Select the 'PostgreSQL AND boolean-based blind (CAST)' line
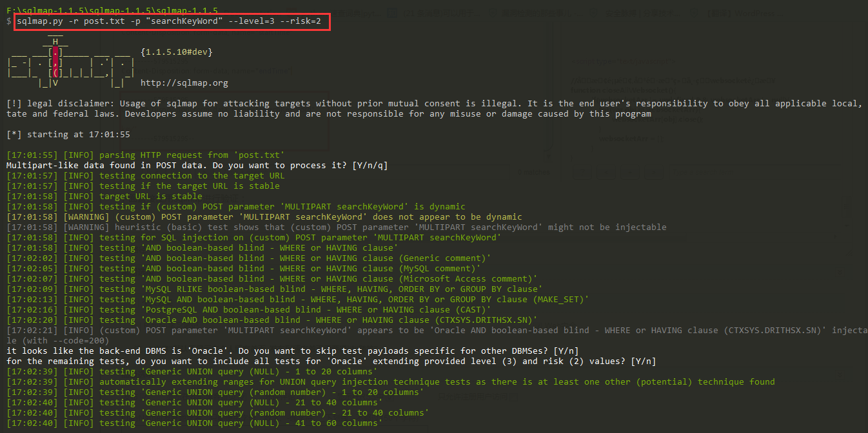 (249, 310)
